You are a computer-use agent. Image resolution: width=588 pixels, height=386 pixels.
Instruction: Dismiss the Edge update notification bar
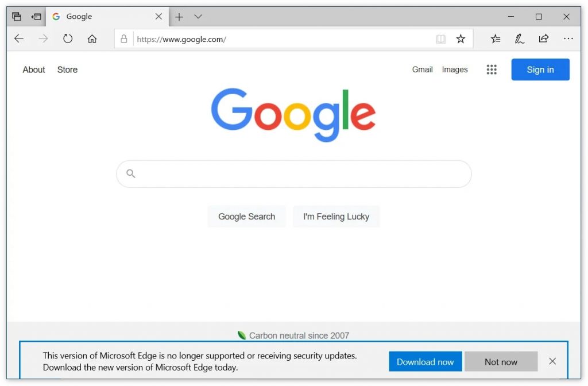[x=552, y=361]
